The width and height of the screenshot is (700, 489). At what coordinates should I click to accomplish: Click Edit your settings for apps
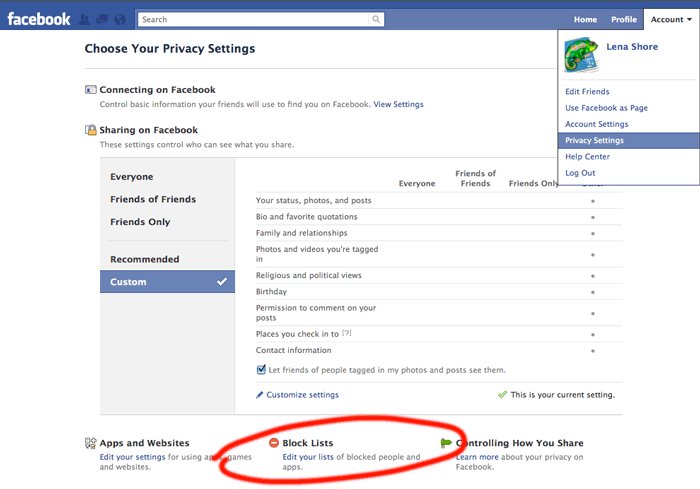(132, 457)
